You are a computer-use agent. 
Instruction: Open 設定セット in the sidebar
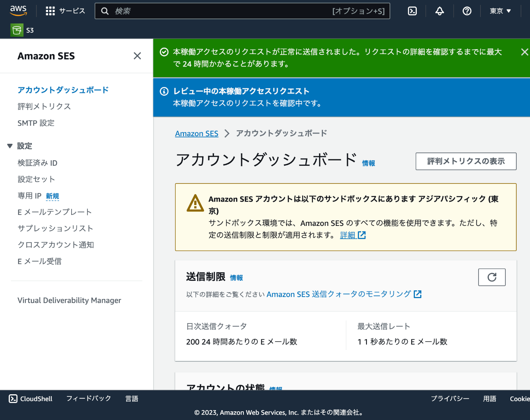(x=36, y=179)
